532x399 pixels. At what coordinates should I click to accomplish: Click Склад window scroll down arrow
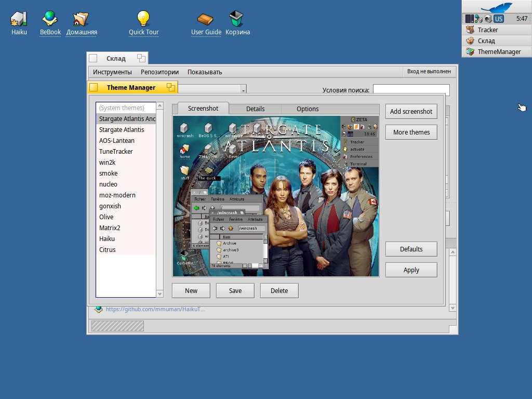[453, 308]
